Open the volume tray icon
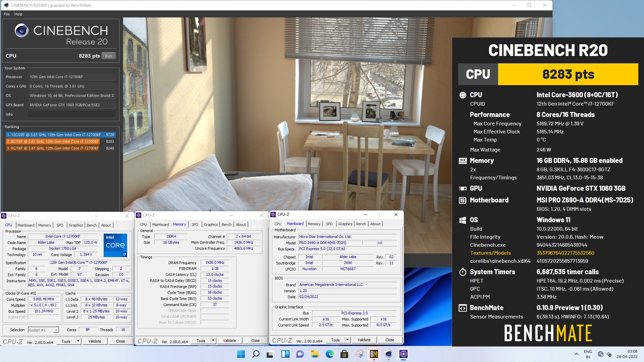The image size is (644, 362). click(609, 354)
